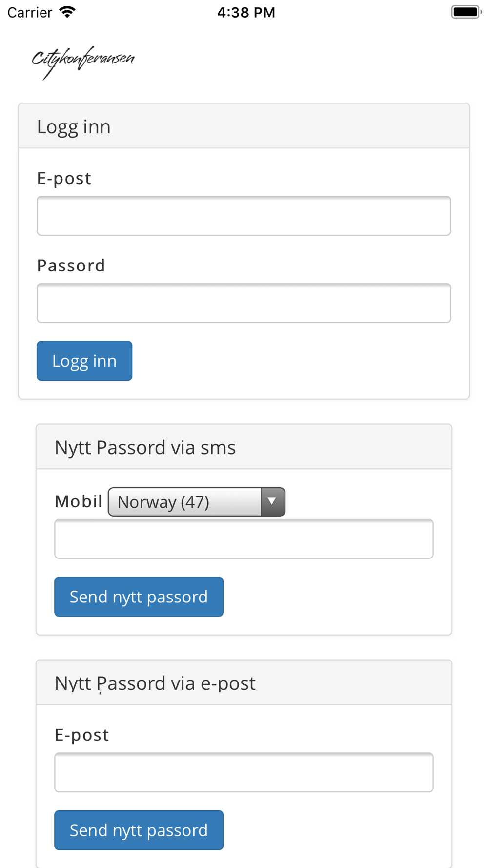Click E-post field under Nytt Passord via e-post
Image resolution: width=488 pixels, height=868 pixels.
(244, 772)
